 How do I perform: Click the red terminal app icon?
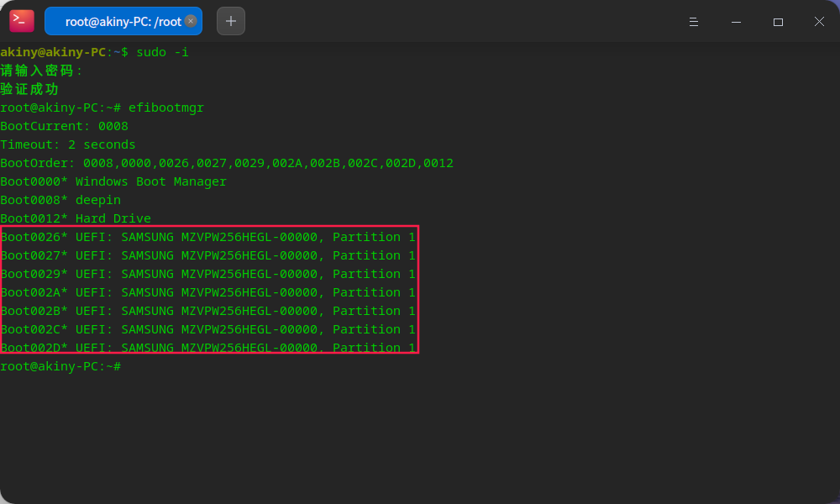[22, 21]
